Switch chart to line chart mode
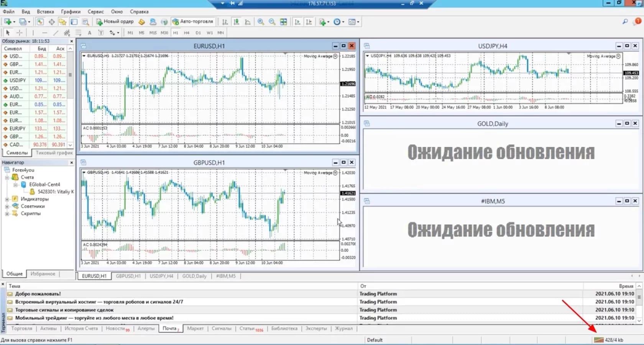Screen dimensions: 644x345 [x=248, y=22]
